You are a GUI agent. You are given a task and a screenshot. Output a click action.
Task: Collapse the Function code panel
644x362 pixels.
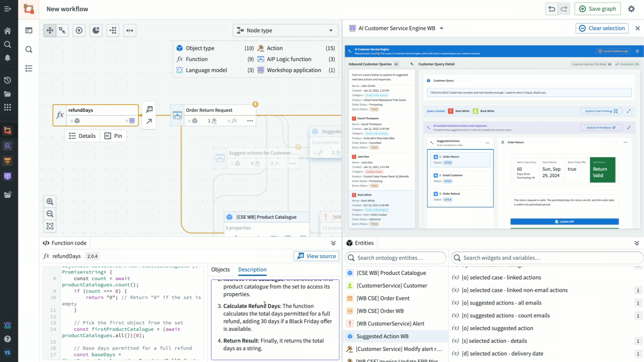click(x=333, y=243)
